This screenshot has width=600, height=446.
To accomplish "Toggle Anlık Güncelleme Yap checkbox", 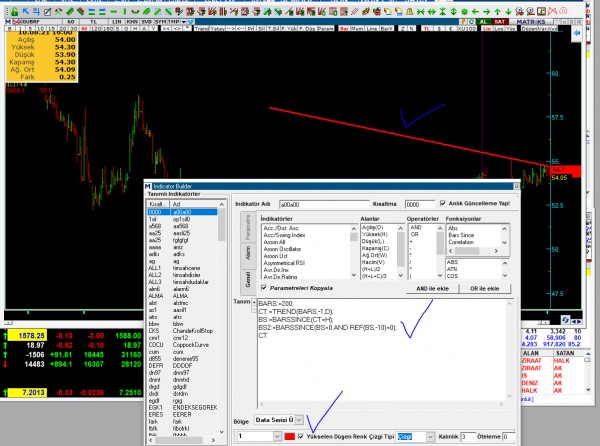I will tap(443, 203).
